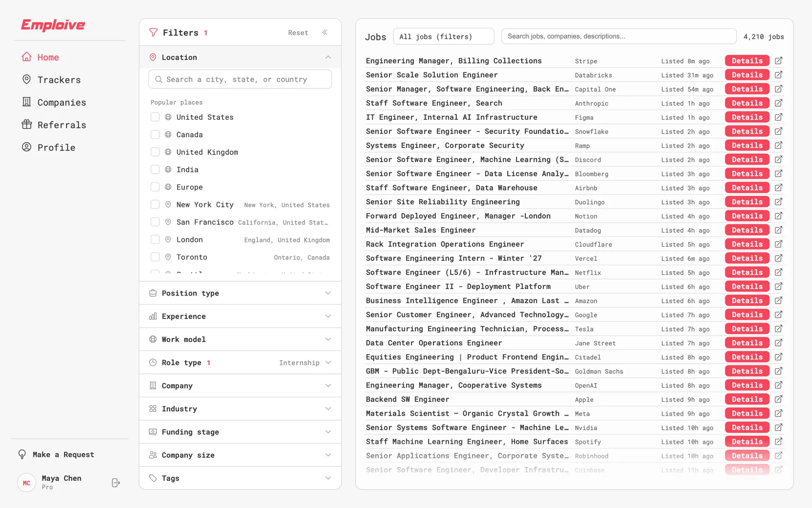Open external link for Stripe Engineering Manager job
The image size is (812, 508).
(779, 60)
